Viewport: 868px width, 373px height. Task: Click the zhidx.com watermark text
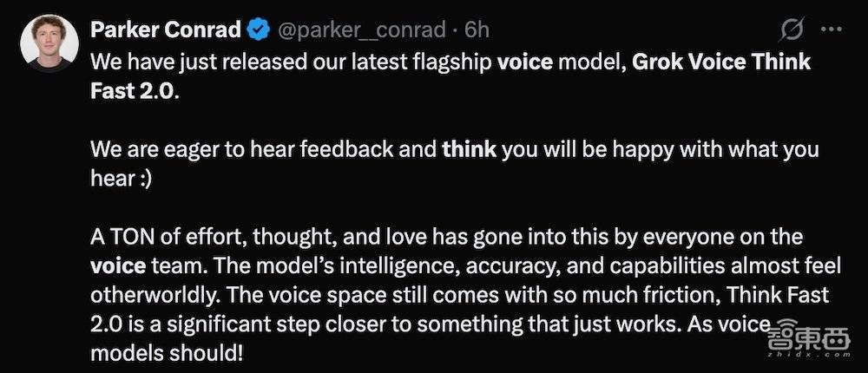pyautogui.click(x=809, y=353)
